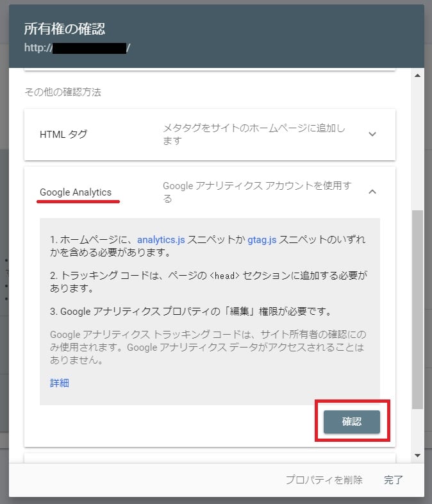Screen dimensions: 432x504
Task: Collapse the Google Analytics section chevron
Action: tap(372, 192)
